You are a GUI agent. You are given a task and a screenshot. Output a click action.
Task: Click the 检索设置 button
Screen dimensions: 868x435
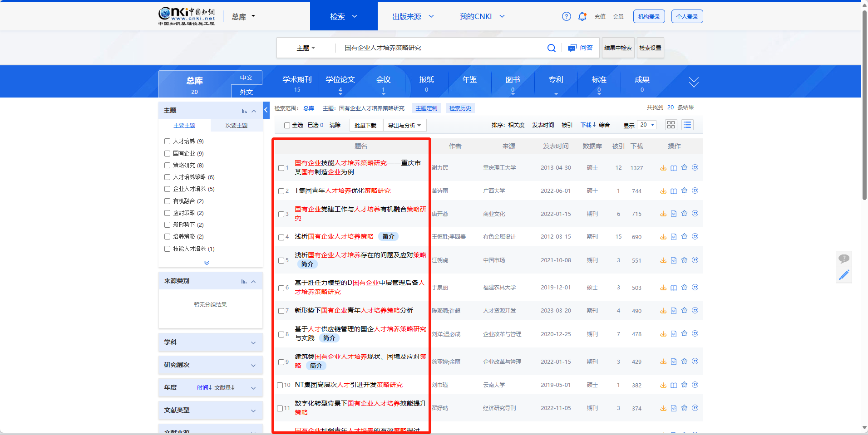[x=650, y=48]
